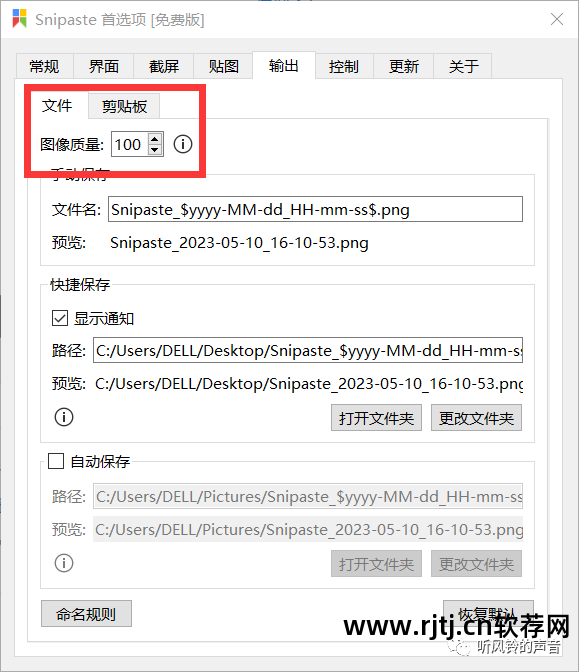
Task: Switch to the 剪贴板 sub-tab
Action: click(x=124, y=106)
